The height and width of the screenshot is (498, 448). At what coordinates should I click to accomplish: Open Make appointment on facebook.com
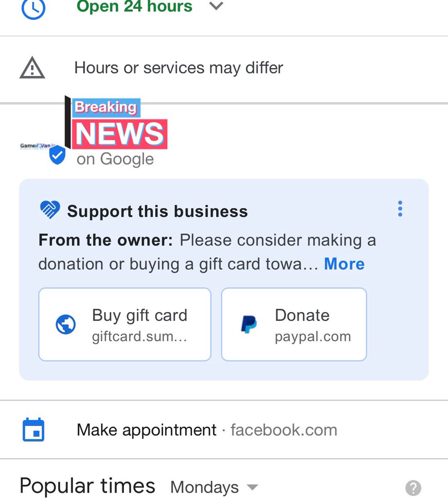click(207, 430)
